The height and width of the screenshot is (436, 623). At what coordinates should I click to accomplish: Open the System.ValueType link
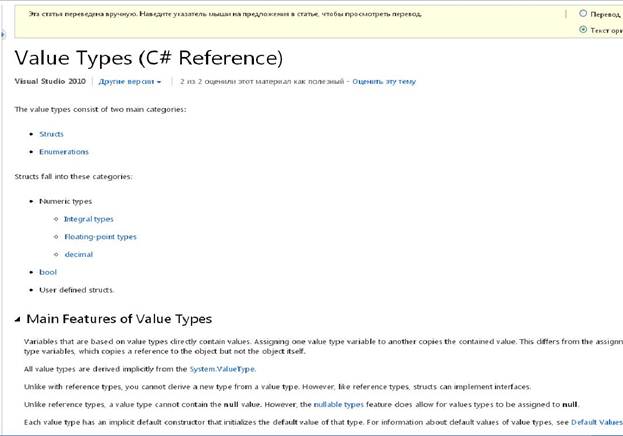coord(222,369)
